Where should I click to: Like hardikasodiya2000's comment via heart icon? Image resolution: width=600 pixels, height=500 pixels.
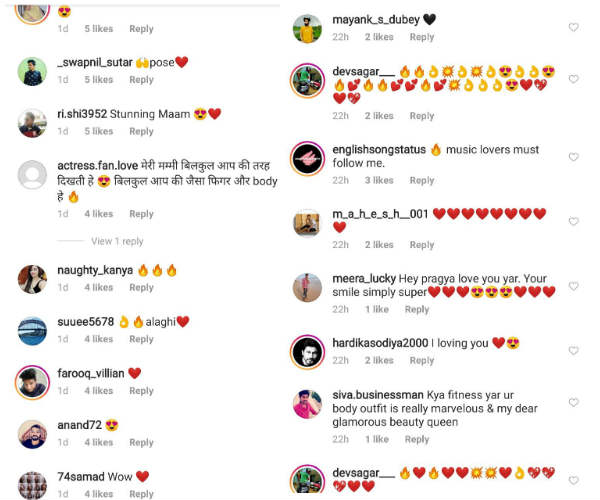point(573,350)
